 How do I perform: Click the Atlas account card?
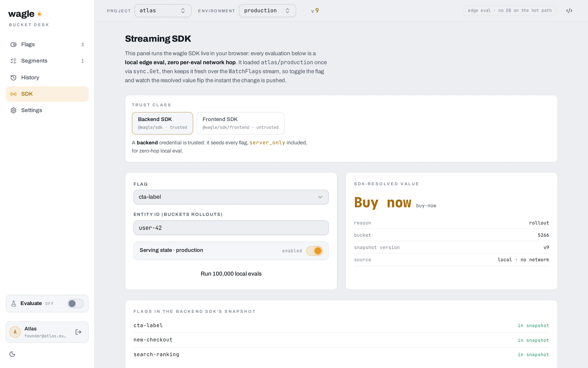tap(47, 332)
